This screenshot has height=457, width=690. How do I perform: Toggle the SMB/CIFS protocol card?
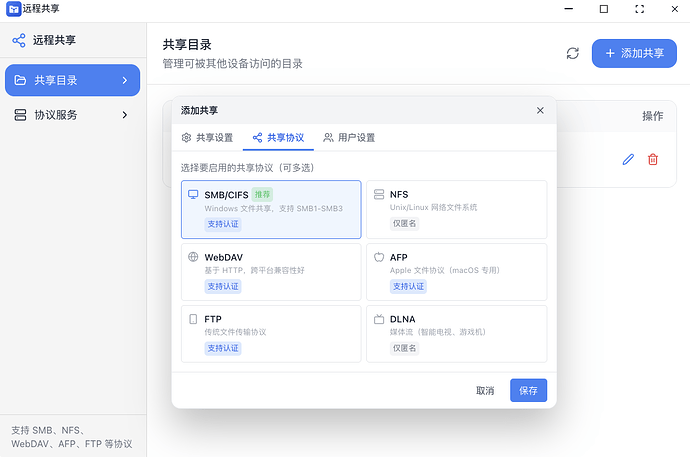(271, 209)
